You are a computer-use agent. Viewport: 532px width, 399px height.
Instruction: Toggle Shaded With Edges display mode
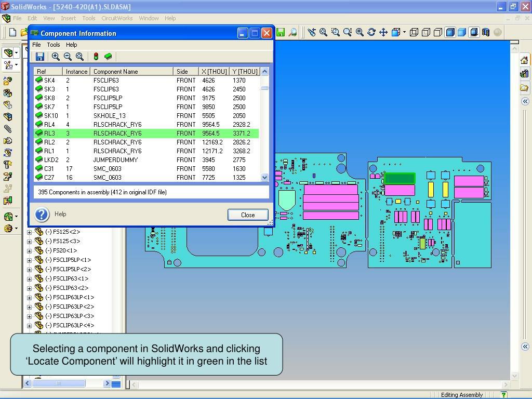pos(450,32)
